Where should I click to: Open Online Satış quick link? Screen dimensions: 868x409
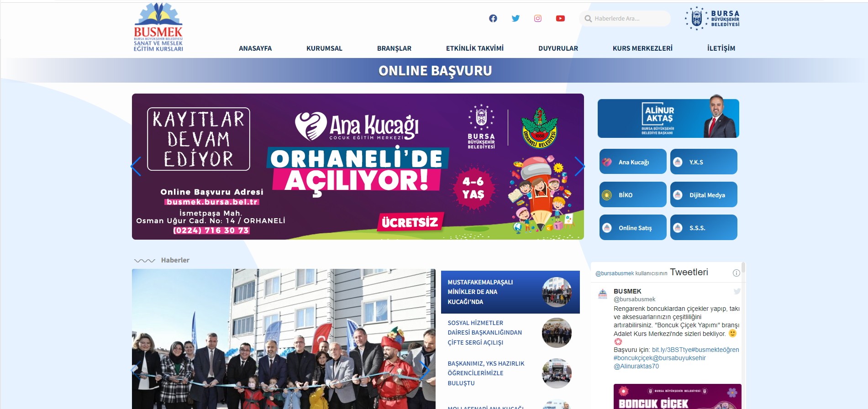coord(633,227)
